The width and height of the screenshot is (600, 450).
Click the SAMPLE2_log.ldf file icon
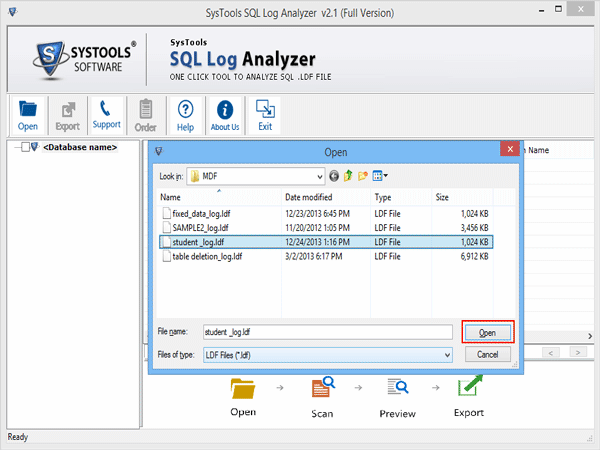click(x=166, y=227)
